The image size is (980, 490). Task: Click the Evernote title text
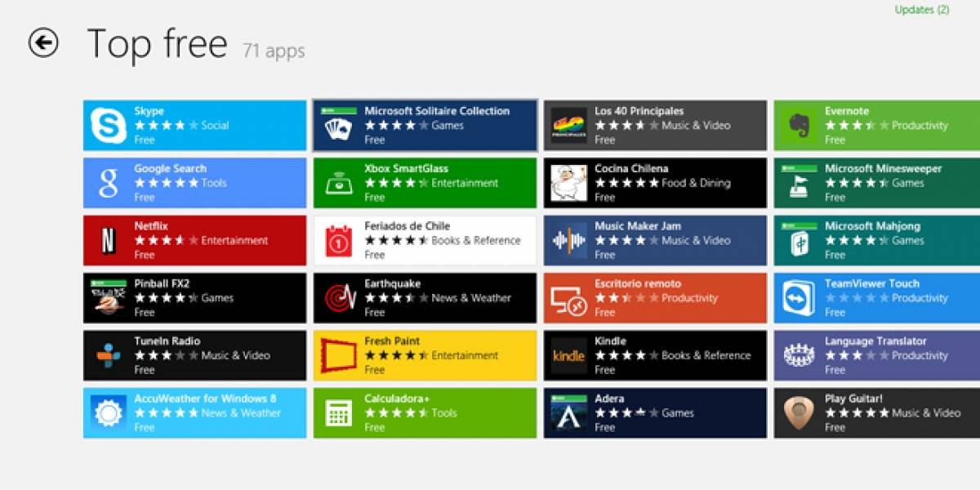point(847,111)
